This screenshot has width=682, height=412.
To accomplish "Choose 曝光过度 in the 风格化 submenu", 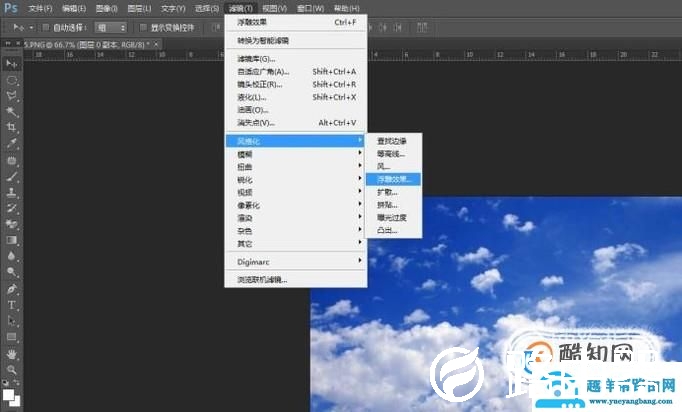I will (394, 218).
